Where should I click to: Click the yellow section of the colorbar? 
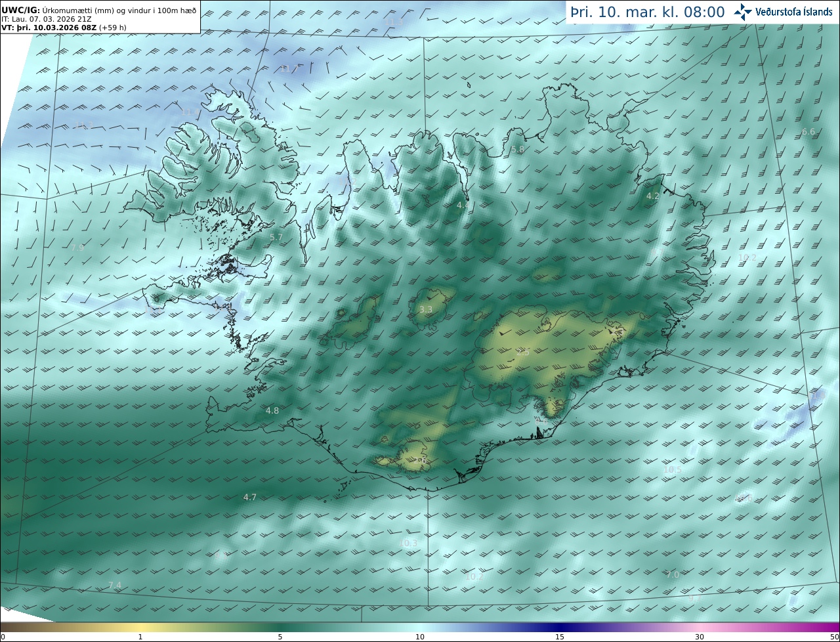[x=140, y=627]
